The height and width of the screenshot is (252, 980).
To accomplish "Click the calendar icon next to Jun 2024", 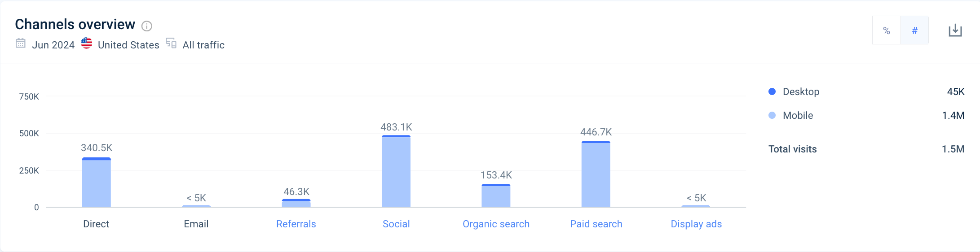I will pyautogui.click(x=21, y=43).
